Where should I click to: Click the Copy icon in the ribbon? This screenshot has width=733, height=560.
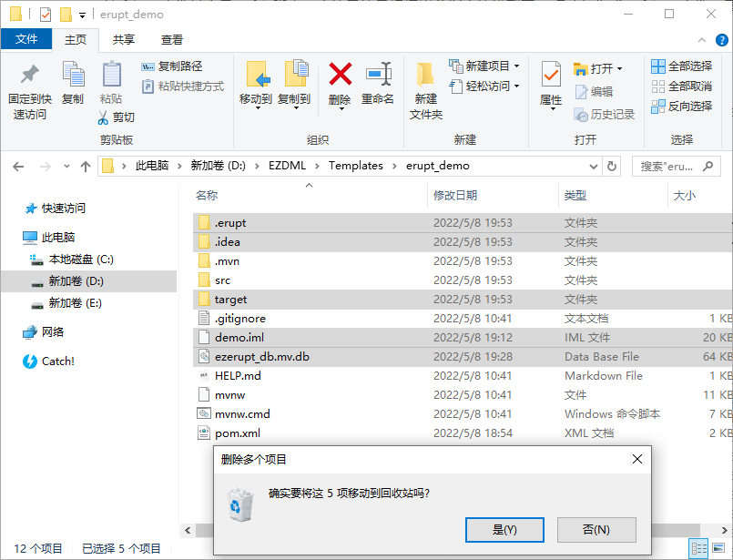pos(73,74)
